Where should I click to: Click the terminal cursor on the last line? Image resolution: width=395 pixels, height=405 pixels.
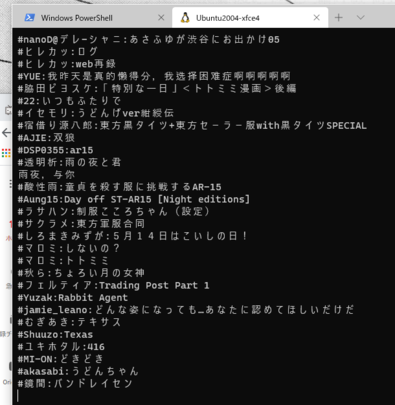coord(18,396)
